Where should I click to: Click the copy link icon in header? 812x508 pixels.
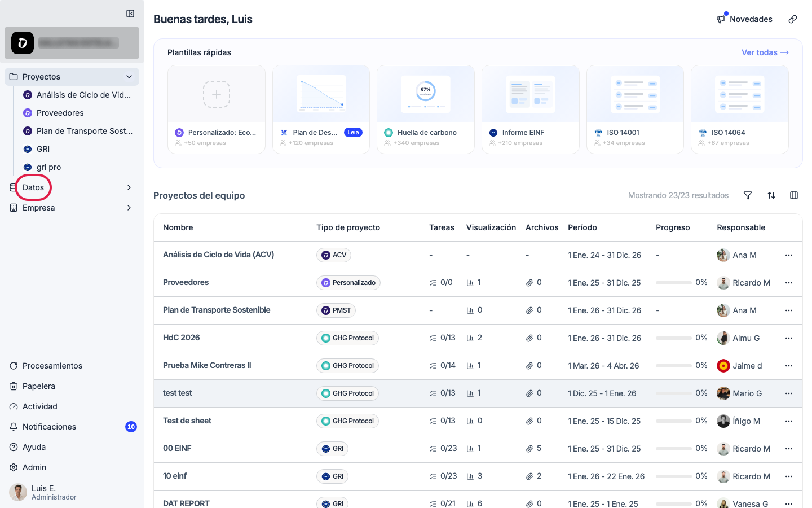(793, 19)
